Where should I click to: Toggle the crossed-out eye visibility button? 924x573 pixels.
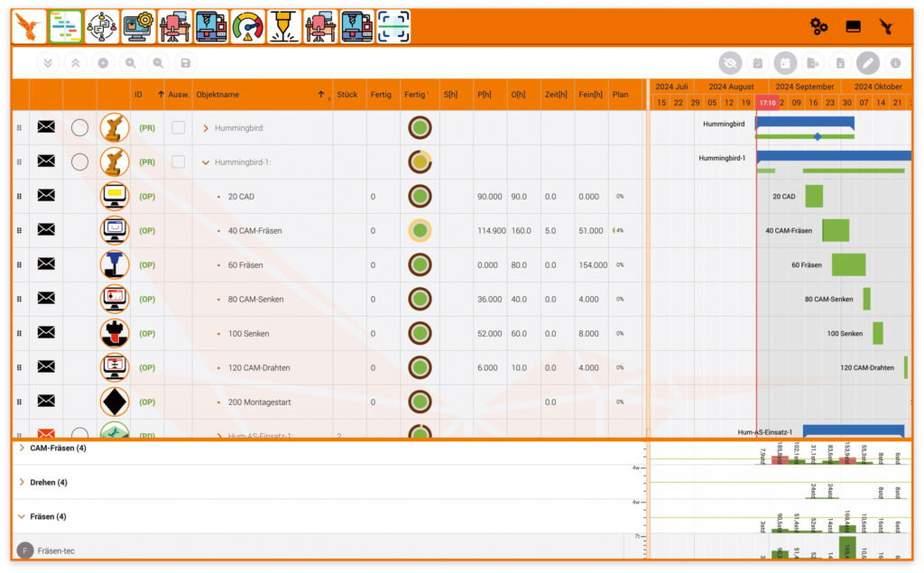(x=730, y=63)
